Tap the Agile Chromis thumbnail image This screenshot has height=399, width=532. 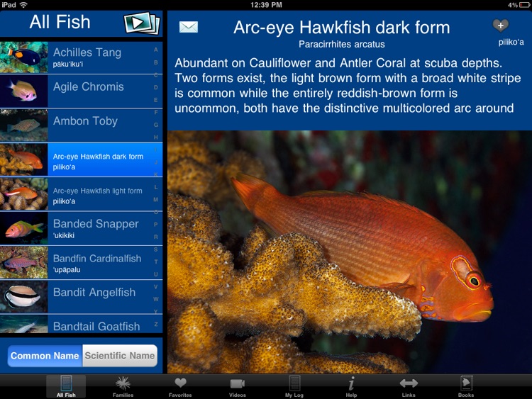[x=23, y=91]
